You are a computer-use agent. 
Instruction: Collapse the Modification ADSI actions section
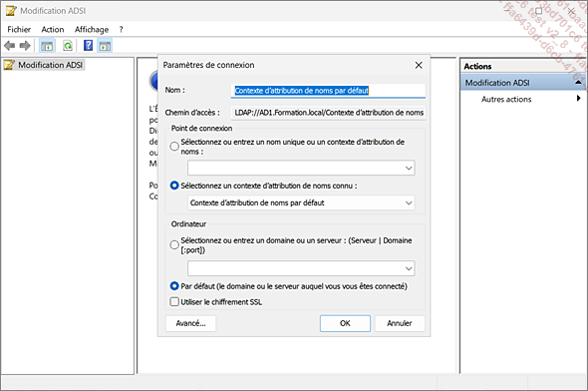coord(579,83)
